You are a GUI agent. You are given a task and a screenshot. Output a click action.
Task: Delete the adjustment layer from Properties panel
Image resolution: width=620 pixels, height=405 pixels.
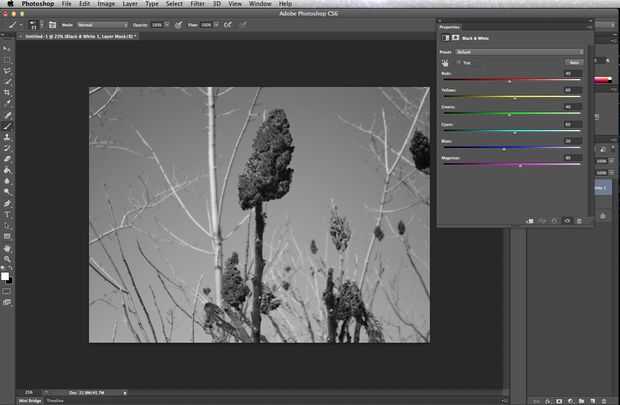[579, 221]
